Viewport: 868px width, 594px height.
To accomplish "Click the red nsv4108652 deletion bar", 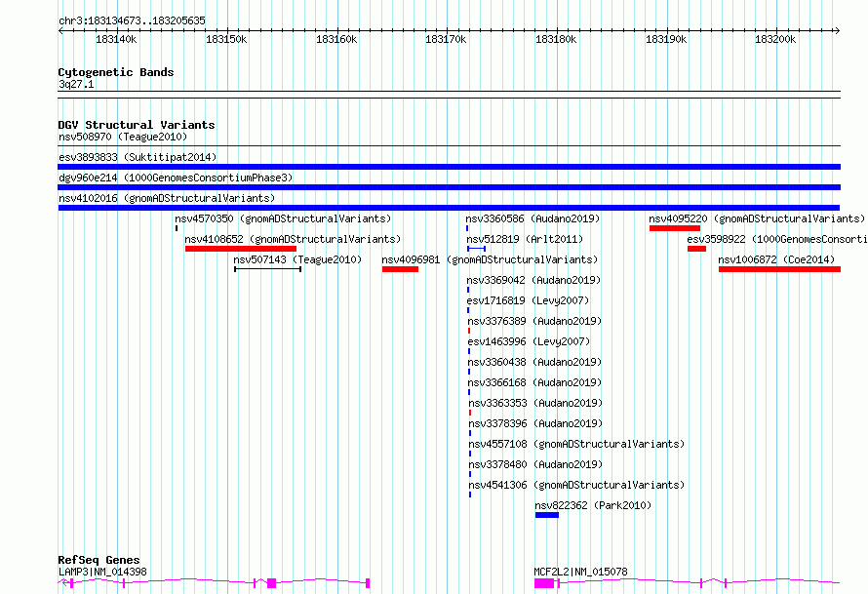I will click(x=241, y=249).
